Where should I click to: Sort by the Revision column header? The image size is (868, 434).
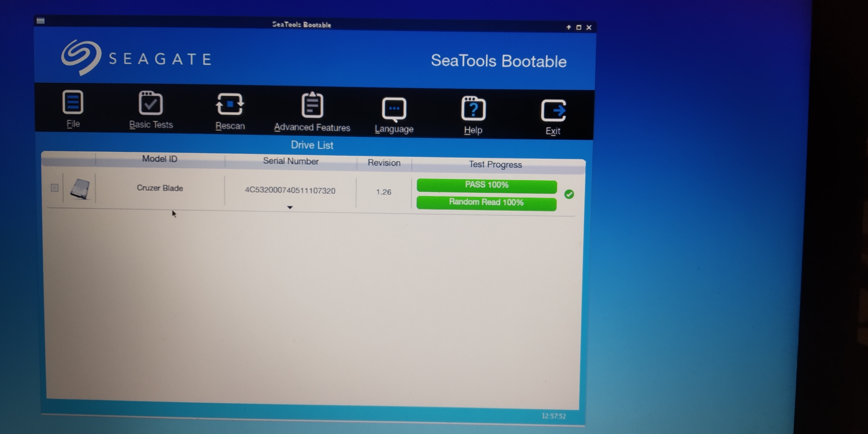click(384, 163)
